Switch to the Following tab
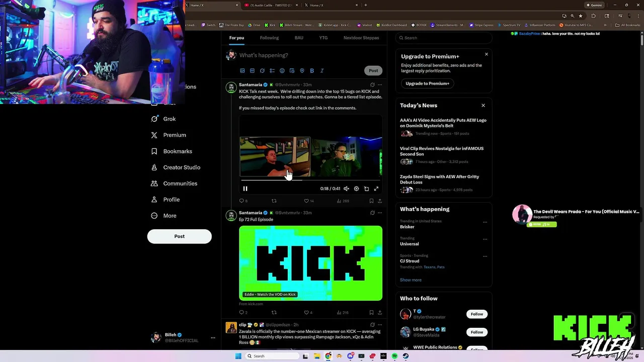 pyautogui.click(x=269, y=38)
